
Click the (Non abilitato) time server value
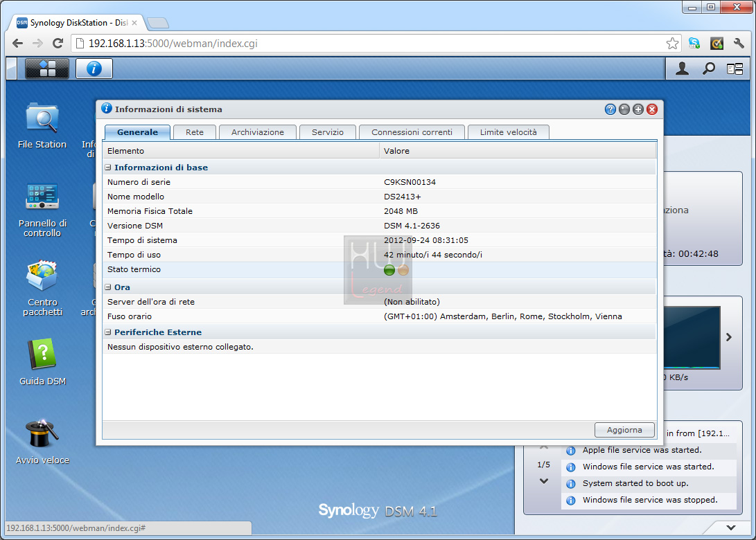click(412, 302)
